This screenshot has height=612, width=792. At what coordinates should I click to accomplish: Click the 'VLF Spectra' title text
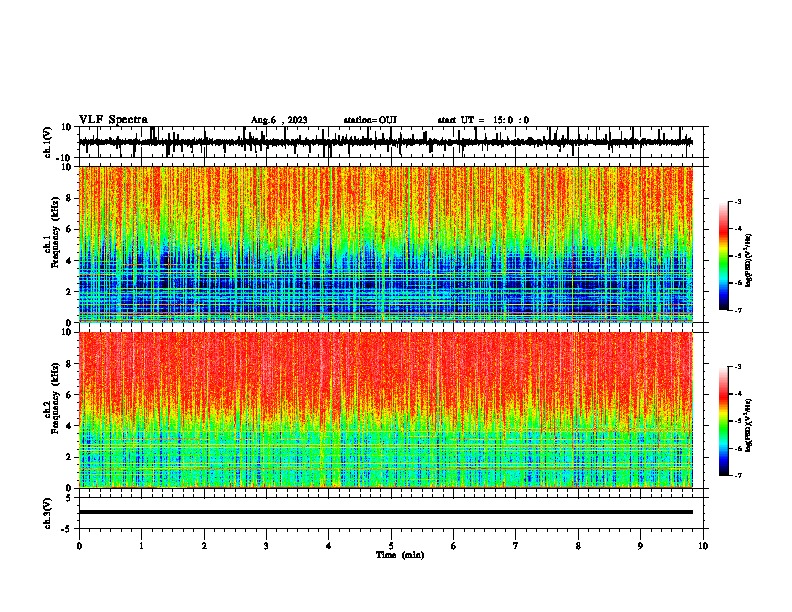click(113, 120)
